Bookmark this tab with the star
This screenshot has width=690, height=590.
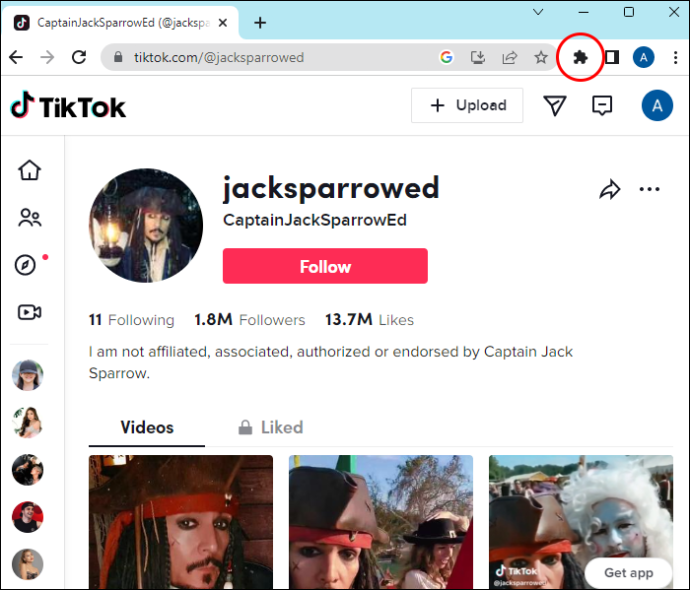pyautogui.click(x=541, y=57)
